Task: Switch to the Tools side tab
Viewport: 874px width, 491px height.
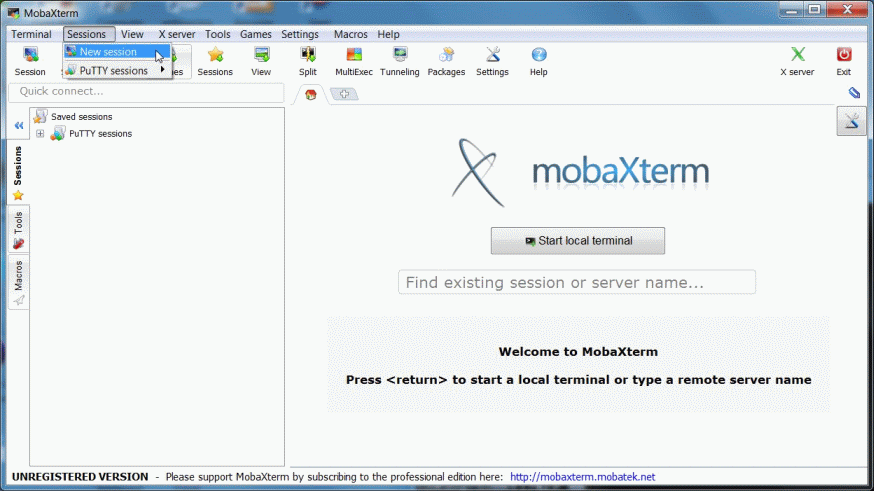Action: [x=18, y=230]
